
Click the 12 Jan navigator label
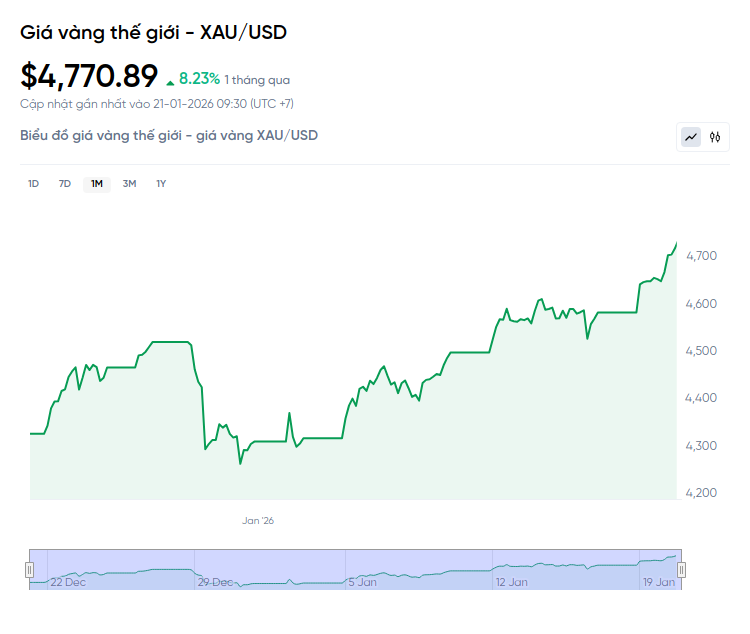coord(511,581)
